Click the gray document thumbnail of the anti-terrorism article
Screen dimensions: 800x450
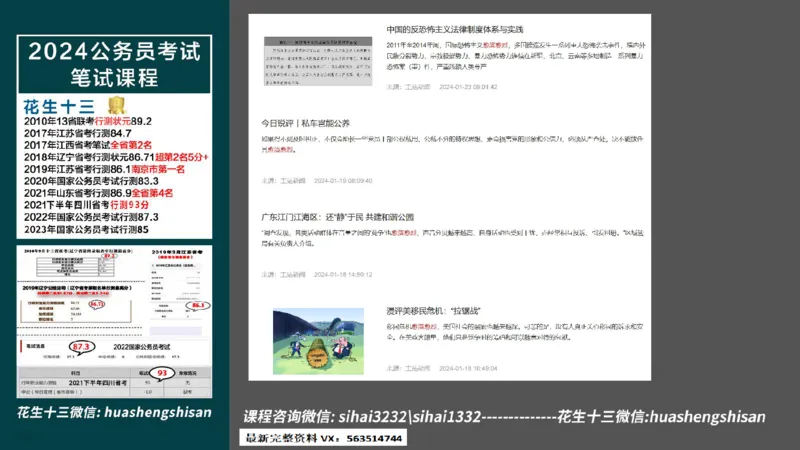[x=318, y=61]
